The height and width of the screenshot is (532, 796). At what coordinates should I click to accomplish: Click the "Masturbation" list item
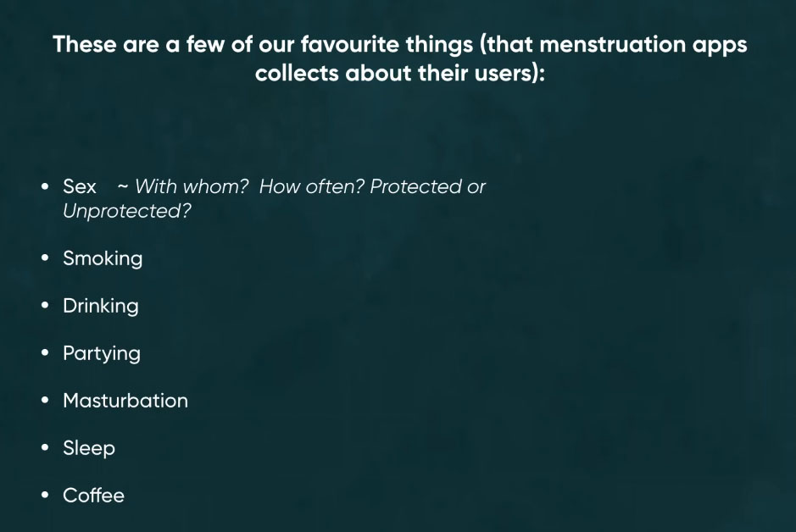point(125,401)
